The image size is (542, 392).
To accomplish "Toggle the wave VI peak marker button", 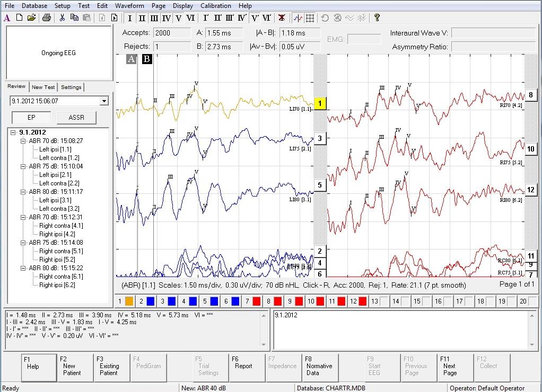I will [x=190, y=18].
